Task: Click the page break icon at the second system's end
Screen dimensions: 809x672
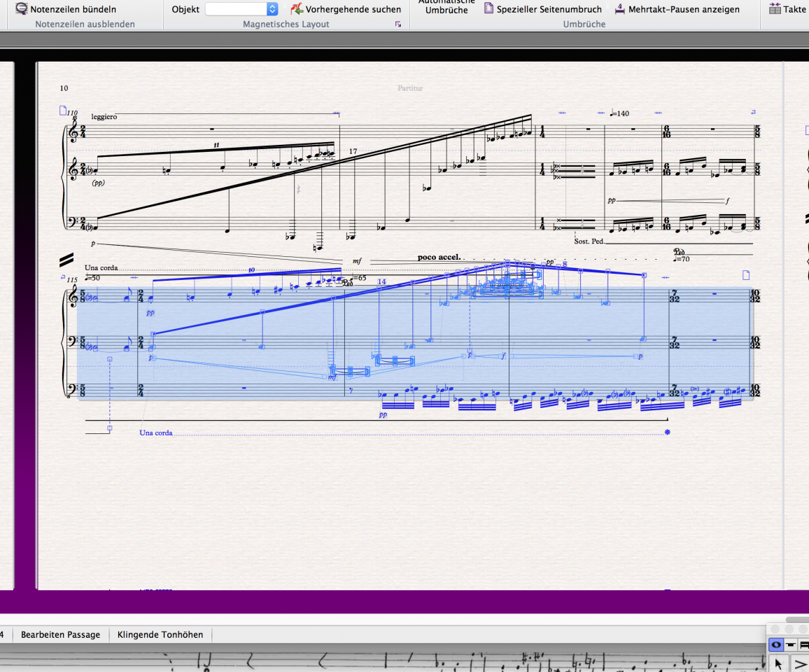Action: [745, 275]
